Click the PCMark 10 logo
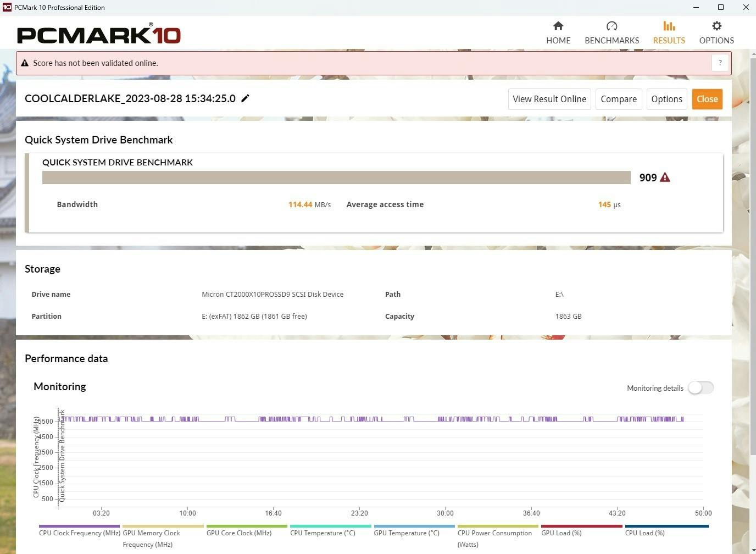Image resolution: width=756 pixels, height=554 pixels. 99,34
